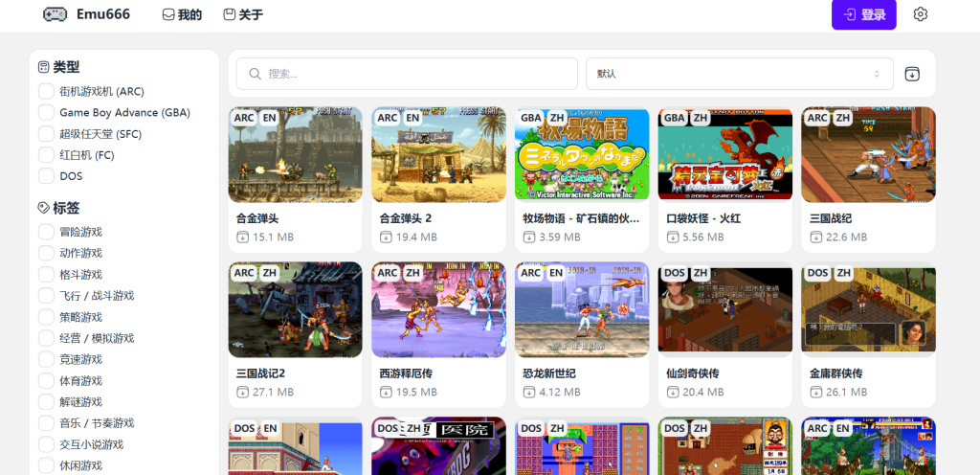Viewport: 980px width, 475px height.
Task: Click the 登录 login button
Action: [x=864, y=14]
